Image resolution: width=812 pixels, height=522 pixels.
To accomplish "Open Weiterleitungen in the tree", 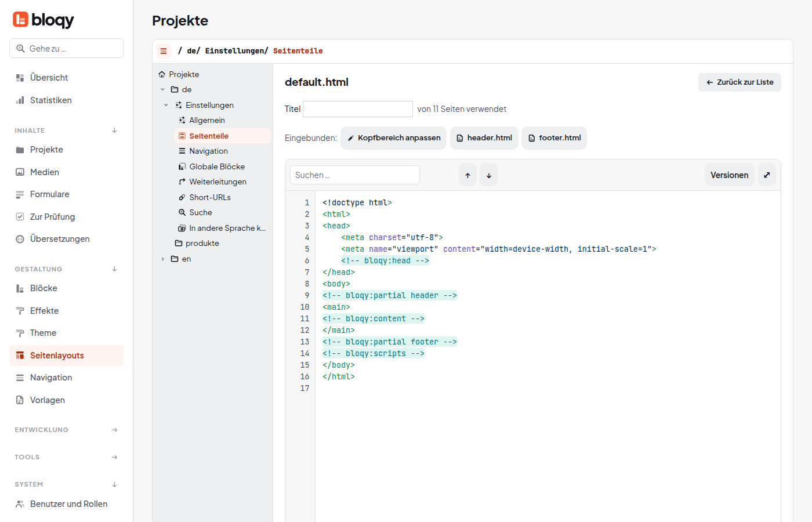I will point(223,182).
